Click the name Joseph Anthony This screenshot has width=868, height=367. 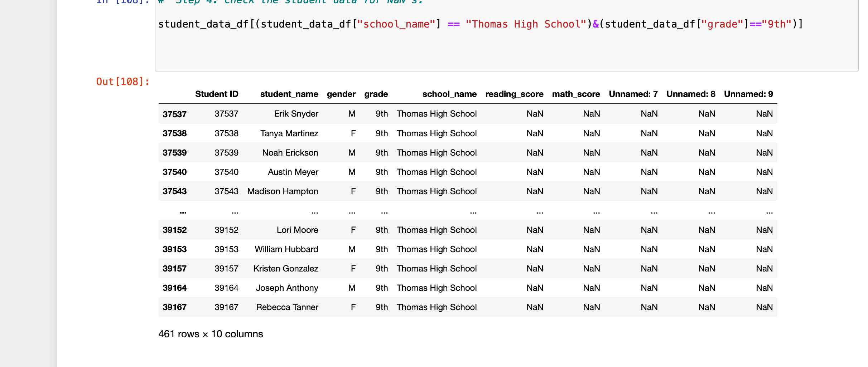click(287, 288)
